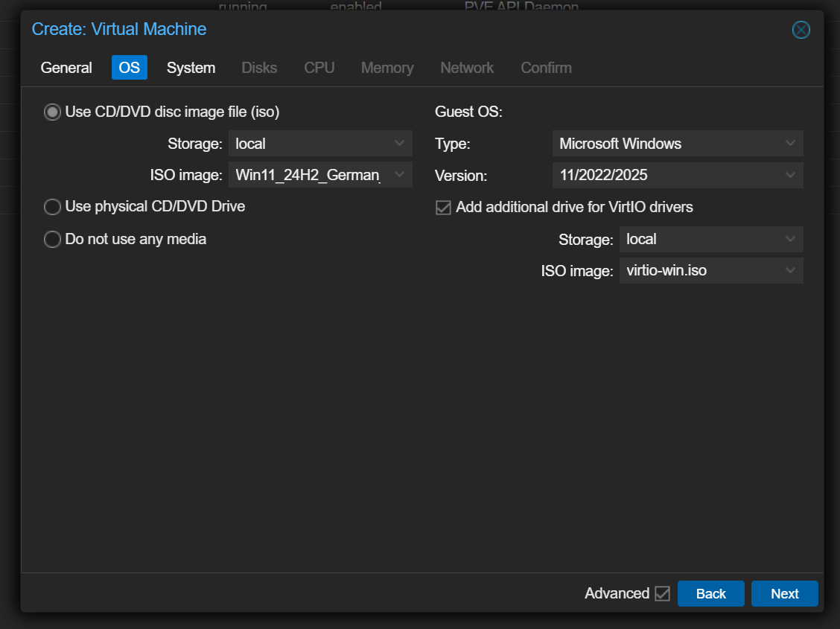Close the Create Virtual Machine dialog
The width and height of the screenshot is (840, 629).
[x=801, y=30]
